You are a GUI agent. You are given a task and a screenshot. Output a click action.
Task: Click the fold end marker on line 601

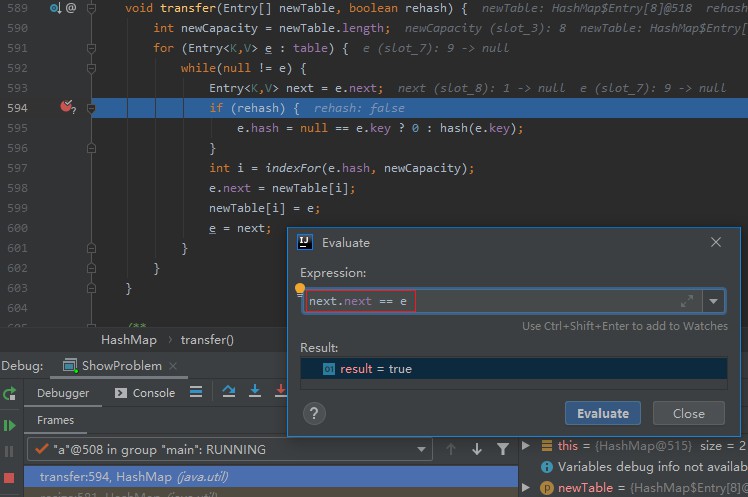click(x=92, y=248)
